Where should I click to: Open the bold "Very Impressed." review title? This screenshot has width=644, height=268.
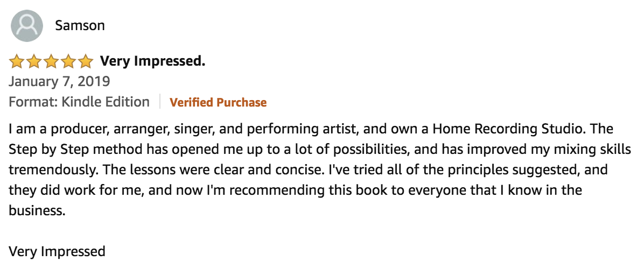152,61
